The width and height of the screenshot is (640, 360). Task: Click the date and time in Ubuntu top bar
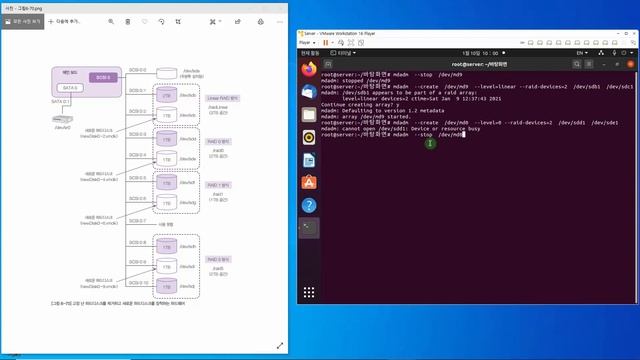[x=480, y=53]
